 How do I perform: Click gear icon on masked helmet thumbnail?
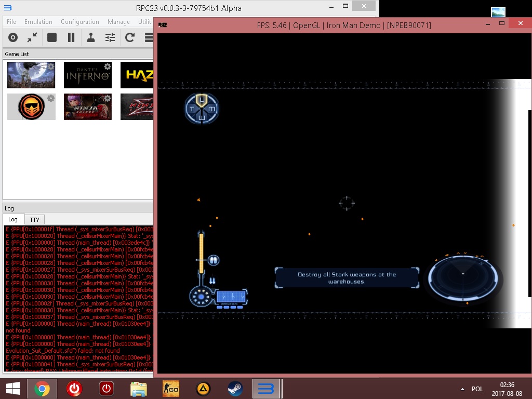[51, 98]
